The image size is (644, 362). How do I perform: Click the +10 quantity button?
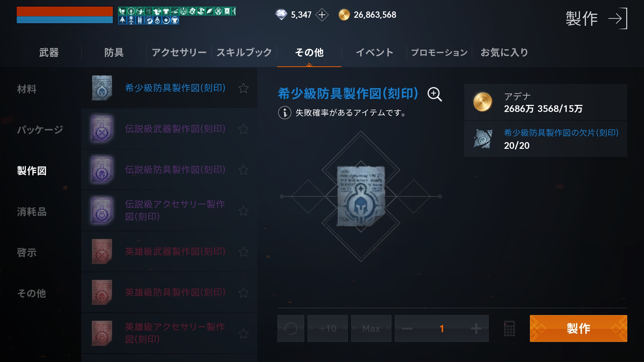pyautogui.click(x=328, y=328)
